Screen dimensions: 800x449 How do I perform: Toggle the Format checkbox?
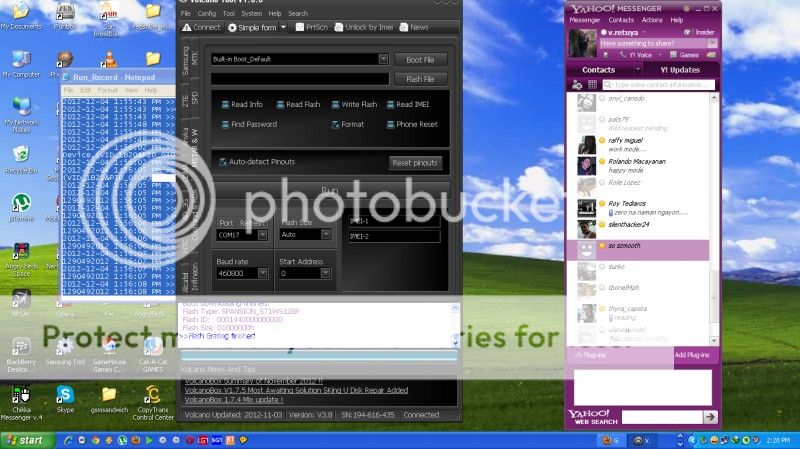point(334,124)
